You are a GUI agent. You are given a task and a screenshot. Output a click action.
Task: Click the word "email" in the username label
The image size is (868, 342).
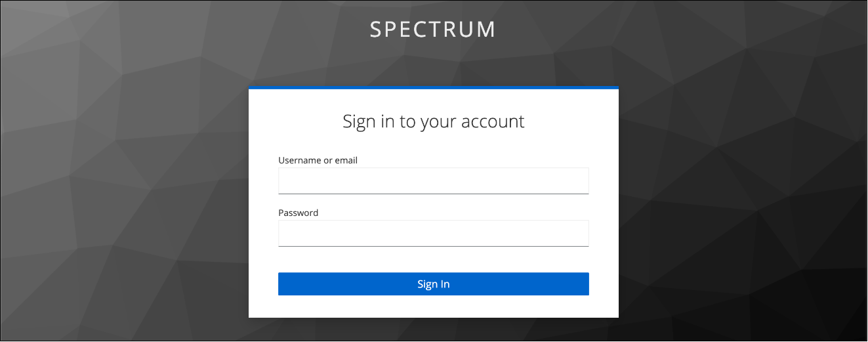[346, 160]
